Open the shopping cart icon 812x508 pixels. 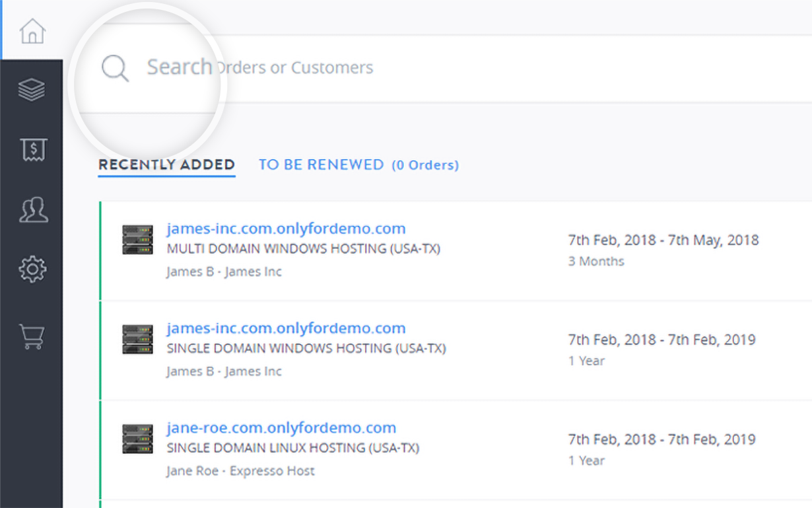tap(32, 336)
